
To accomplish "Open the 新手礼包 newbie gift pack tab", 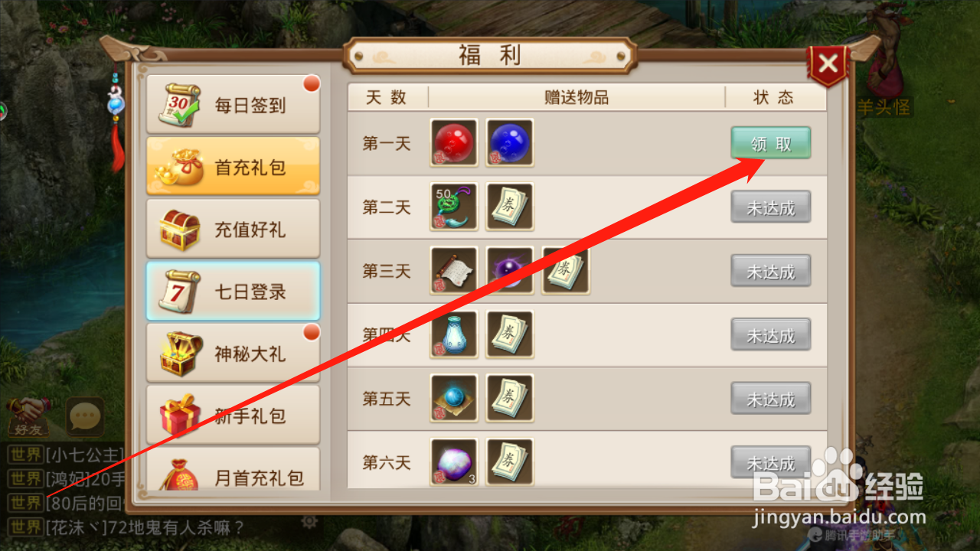I will [x=233, y=416].
